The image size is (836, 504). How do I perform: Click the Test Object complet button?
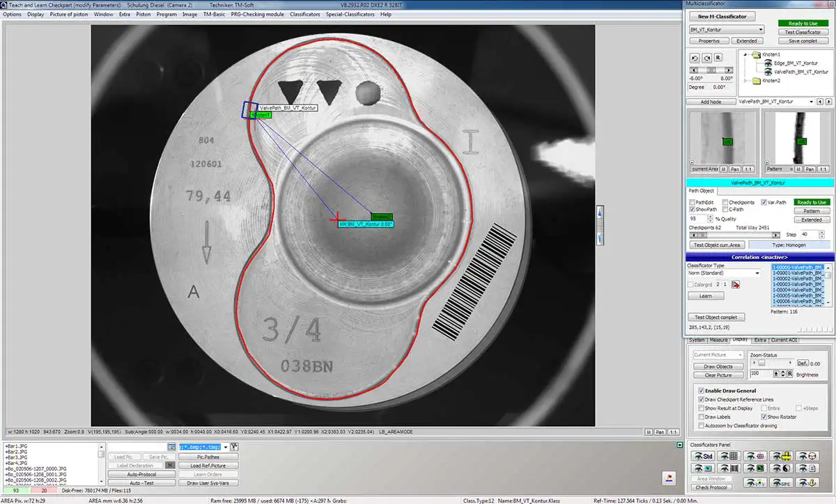716,317
